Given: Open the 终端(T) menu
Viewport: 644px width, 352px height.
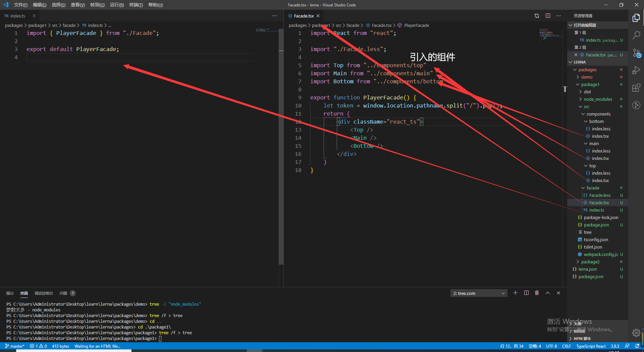Looking at the screenshot, I should point(136,5).
